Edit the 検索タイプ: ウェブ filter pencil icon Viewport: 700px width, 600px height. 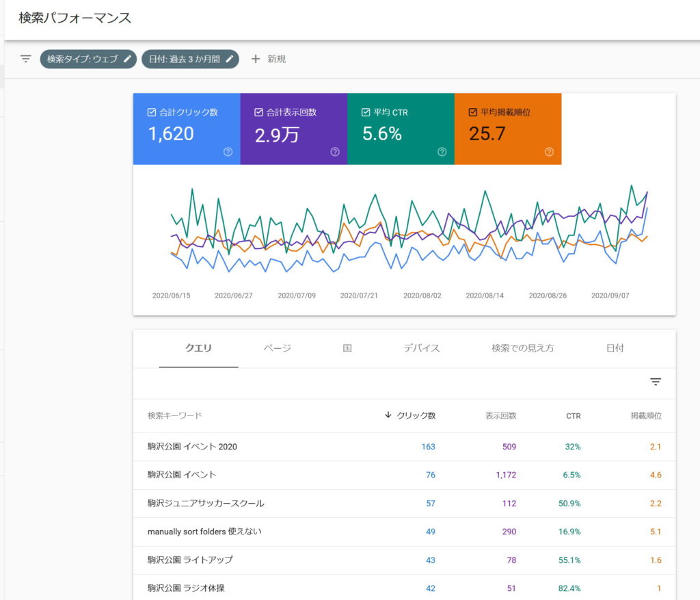[x=127, y=59]
